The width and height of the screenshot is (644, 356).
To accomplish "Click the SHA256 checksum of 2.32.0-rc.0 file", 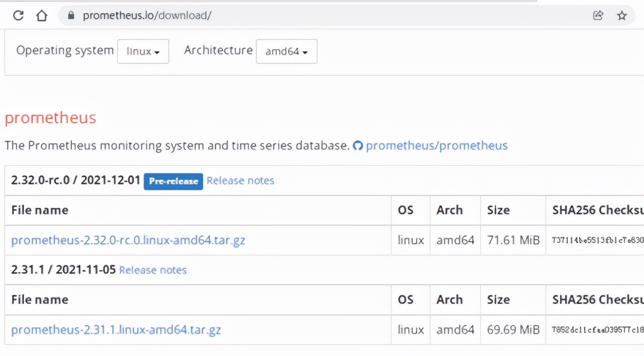I will click(x=598, y=240).
